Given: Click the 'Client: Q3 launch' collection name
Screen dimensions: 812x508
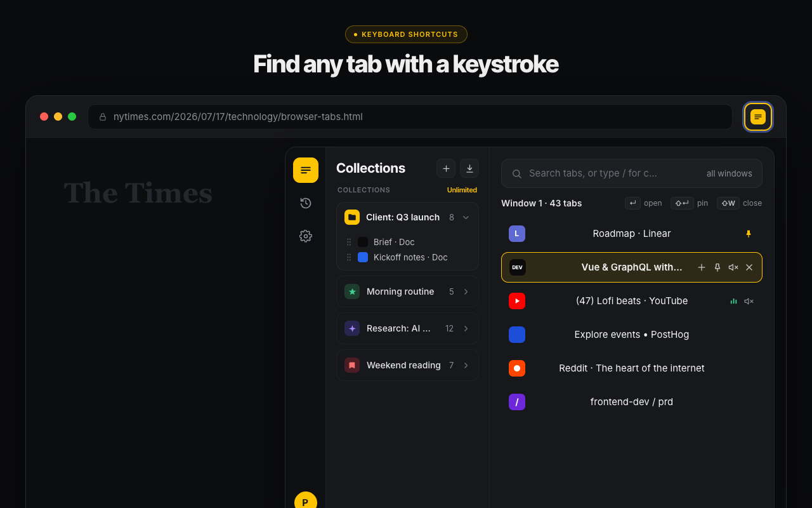Looking at the screenshot, I should [403, 217].
